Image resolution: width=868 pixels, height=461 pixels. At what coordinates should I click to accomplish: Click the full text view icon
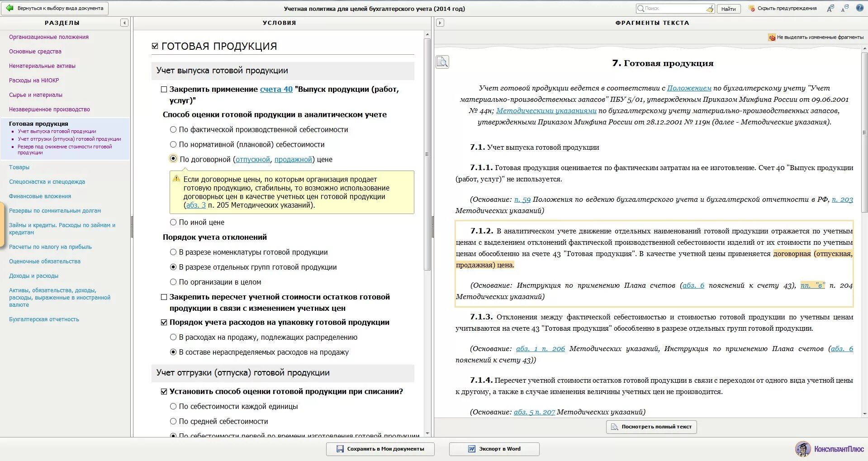coord(614,427)
